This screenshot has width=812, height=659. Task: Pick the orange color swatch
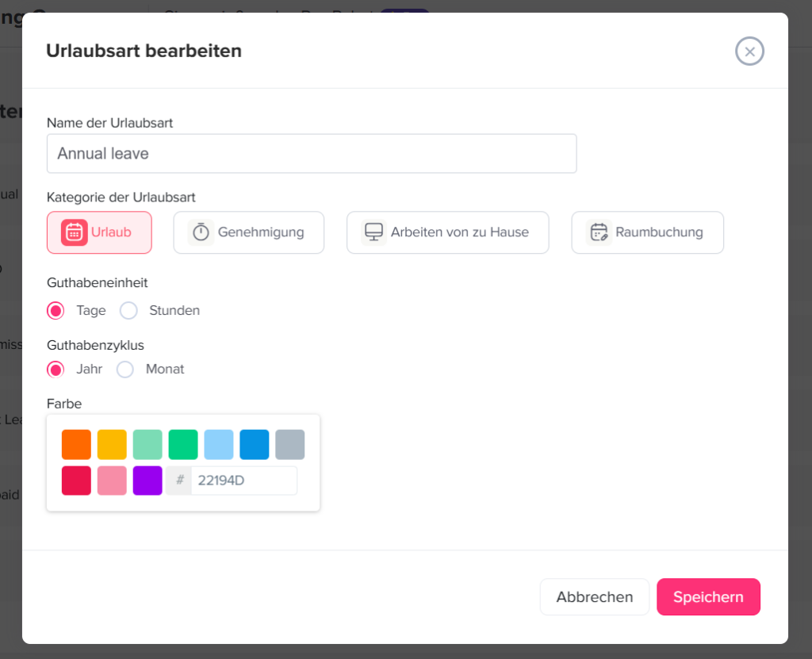tap(76, 444)
